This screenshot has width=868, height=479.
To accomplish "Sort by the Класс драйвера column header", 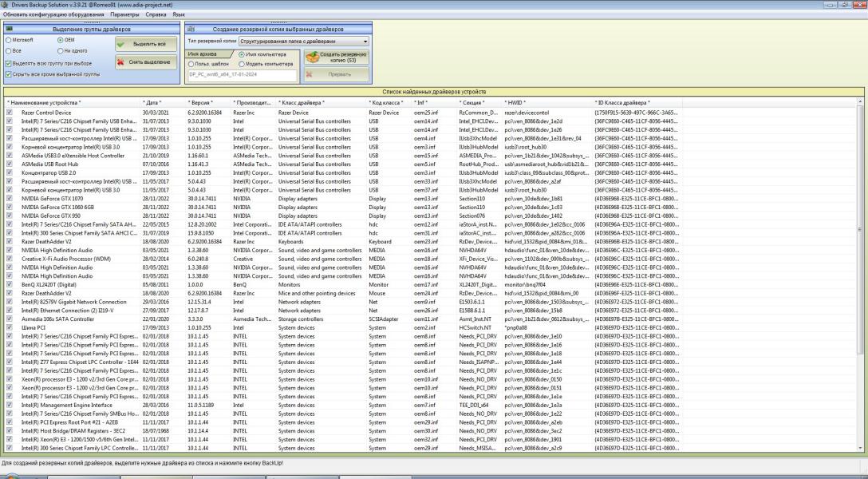I will point(321,103).
